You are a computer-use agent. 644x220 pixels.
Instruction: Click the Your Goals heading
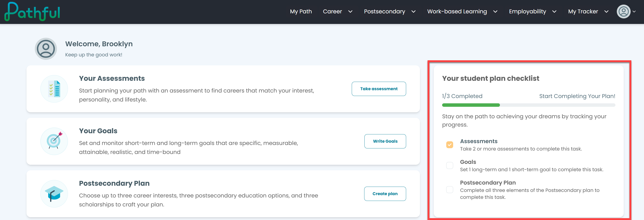pos(98,131)
